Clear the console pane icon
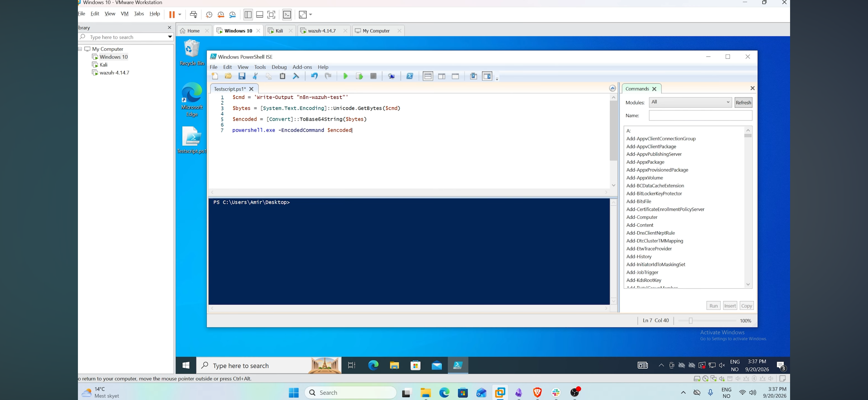 (296, 76)
